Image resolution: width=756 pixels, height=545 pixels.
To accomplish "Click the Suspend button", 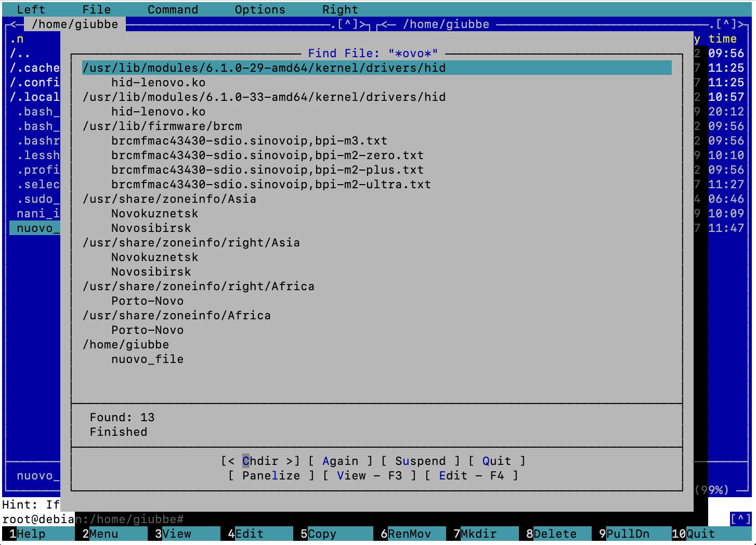I will tap(420, 461).
